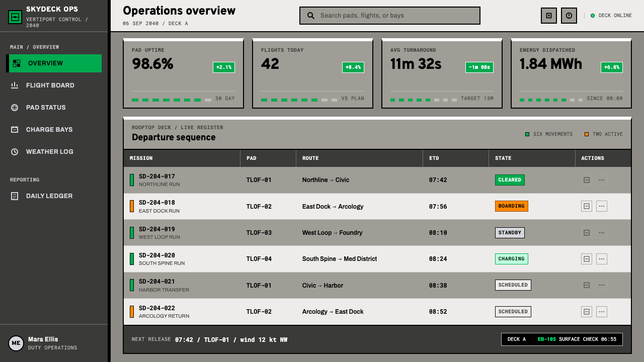Click the square target icon button in header

point(549,16)
